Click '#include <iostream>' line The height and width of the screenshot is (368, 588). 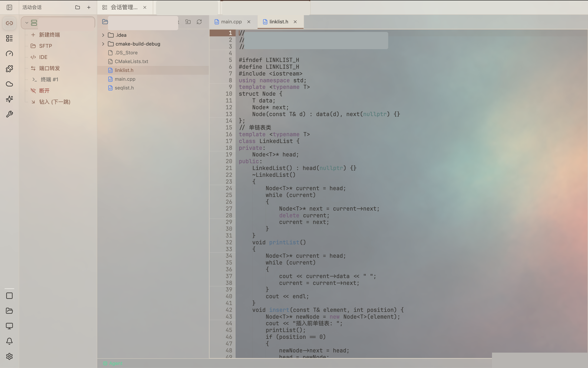point(271,74)
